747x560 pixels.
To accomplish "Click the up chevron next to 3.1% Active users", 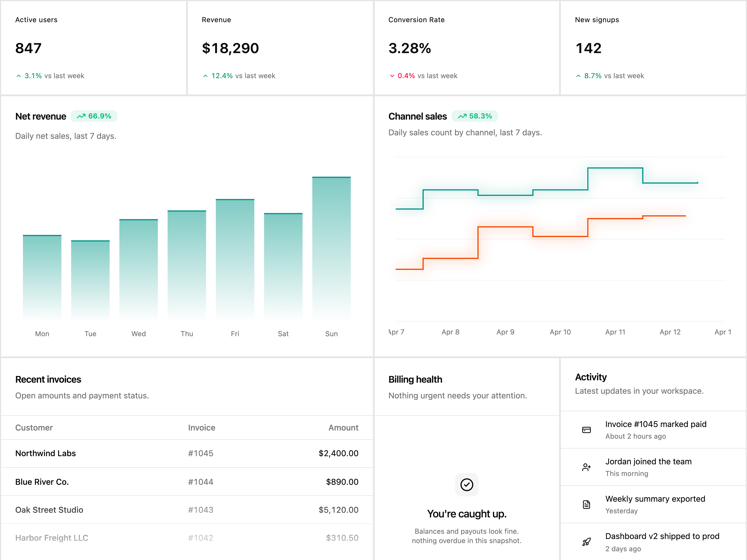I will pos(18,76).
